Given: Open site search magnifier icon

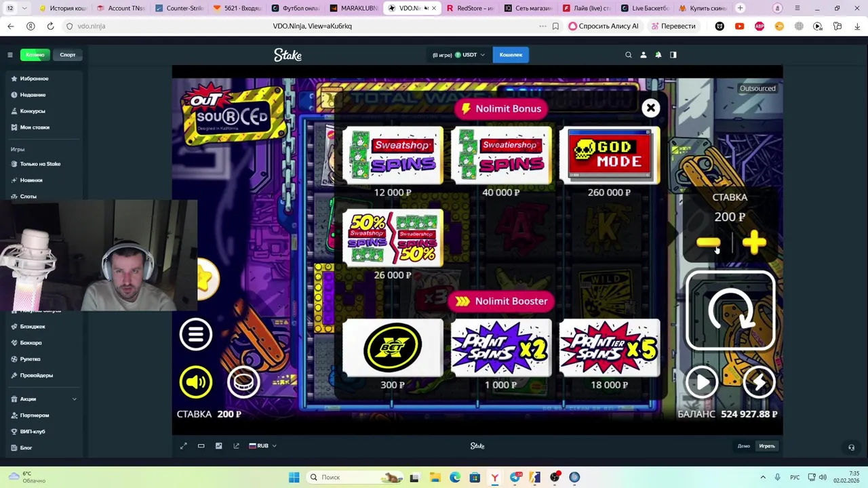Looking at the screenshot, I should tap(629, 55).
